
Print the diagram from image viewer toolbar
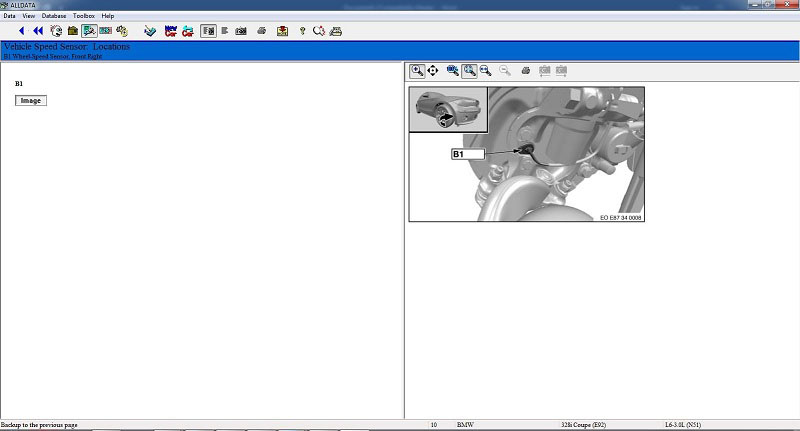coord(525,71)
